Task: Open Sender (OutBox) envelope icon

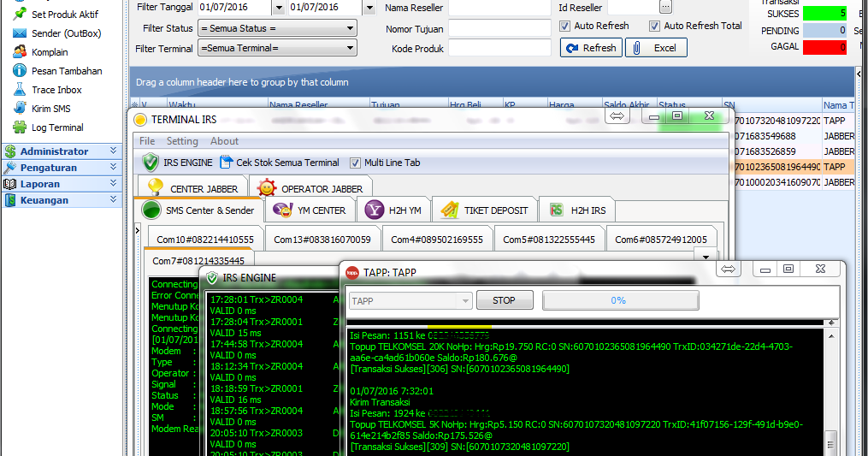Action: tap(20, 33)
